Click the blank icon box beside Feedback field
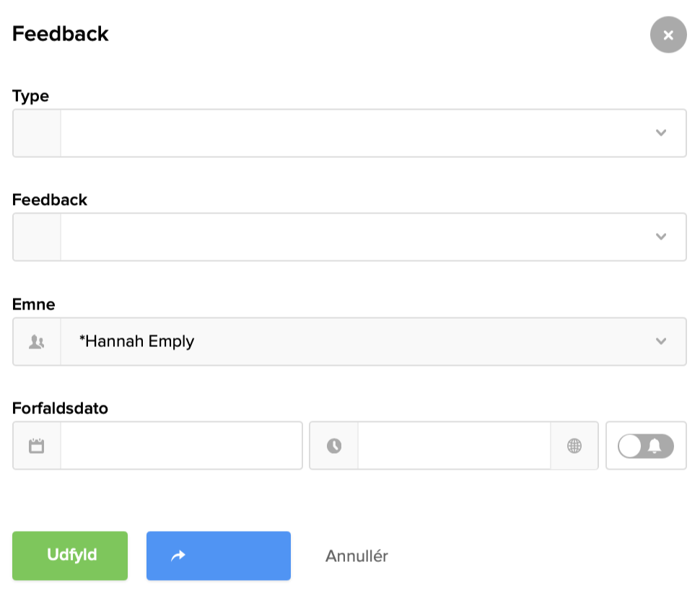The image size is (700, 606). tap(37, 237)
